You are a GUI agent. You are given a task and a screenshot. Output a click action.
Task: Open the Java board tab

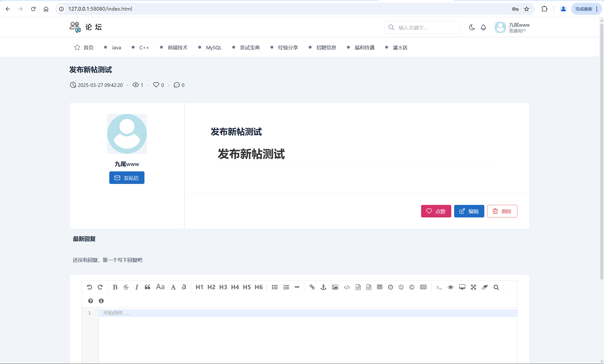[x=116, y=47]
